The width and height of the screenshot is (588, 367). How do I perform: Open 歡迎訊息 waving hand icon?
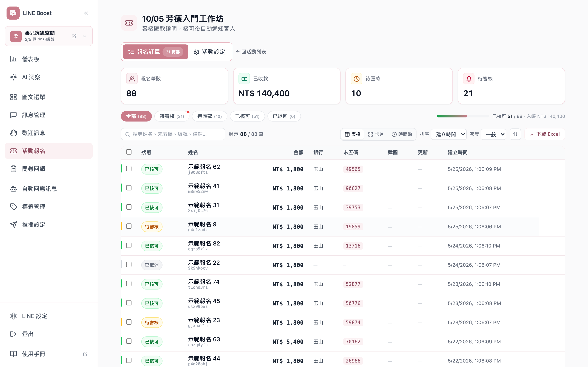pyautogui.click(x=13, y=133)
